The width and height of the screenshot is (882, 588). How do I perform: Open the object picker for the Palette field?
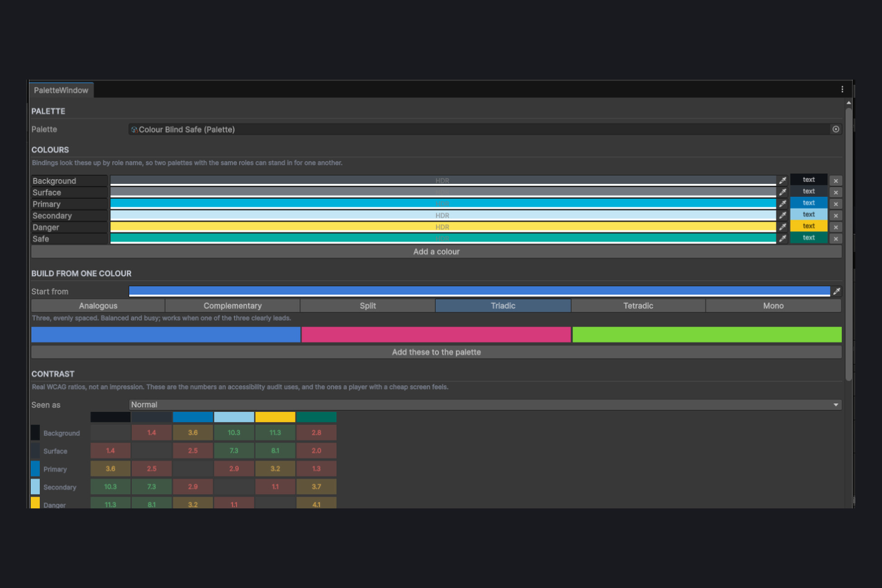tap(836, 129)
